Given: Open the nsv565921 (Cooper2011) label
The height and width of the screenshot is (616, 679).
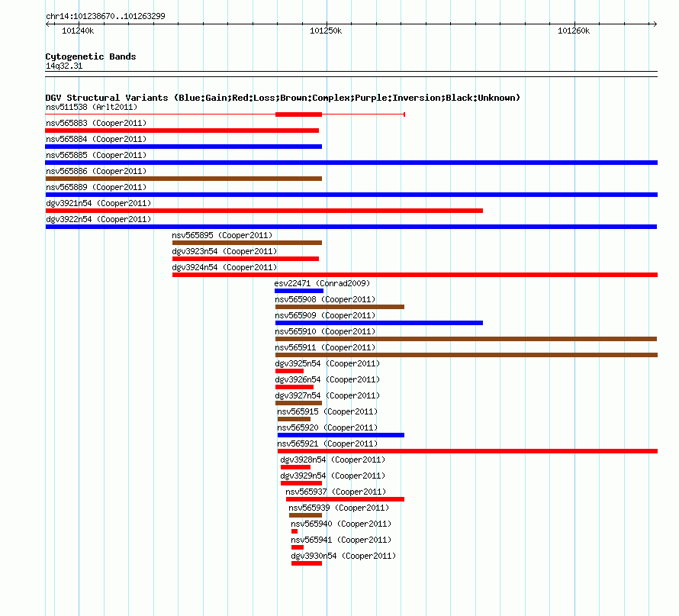Looking at the screenshot, I should point(327,443).
